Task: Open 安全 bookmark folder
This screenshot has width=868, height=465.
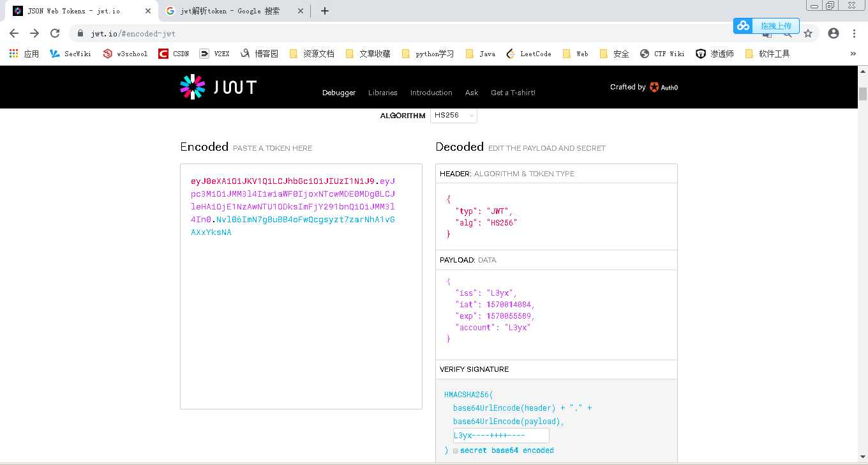Action: coord(615,54)
